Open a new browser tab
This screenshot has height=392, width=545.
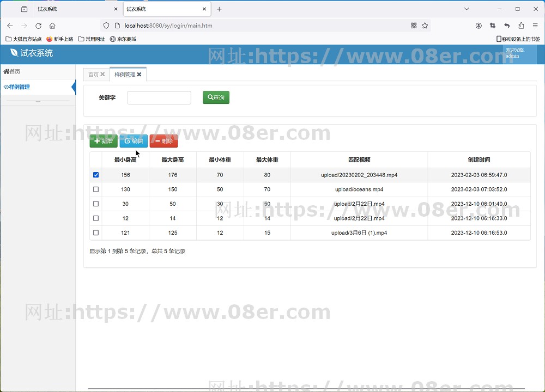click(x=219, y=9)
